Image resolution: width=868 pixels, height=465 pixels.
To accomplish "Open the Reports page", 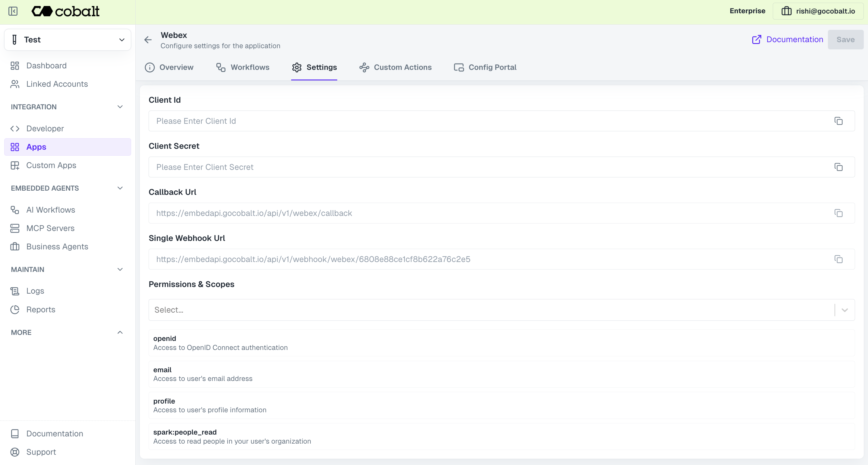I will (x=40, y=309).
